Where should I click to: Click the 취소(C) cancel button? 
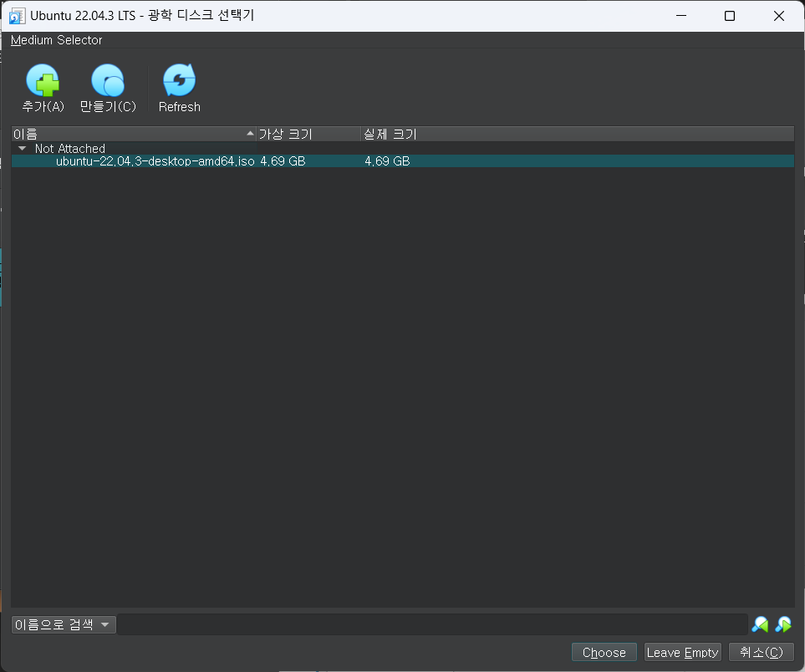tap(762, 653)
